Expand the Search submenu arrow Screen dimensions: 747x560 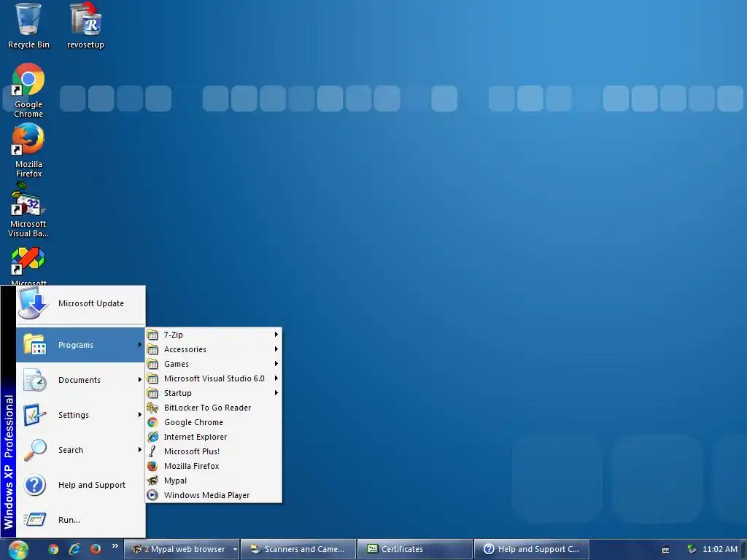point(139,450)
